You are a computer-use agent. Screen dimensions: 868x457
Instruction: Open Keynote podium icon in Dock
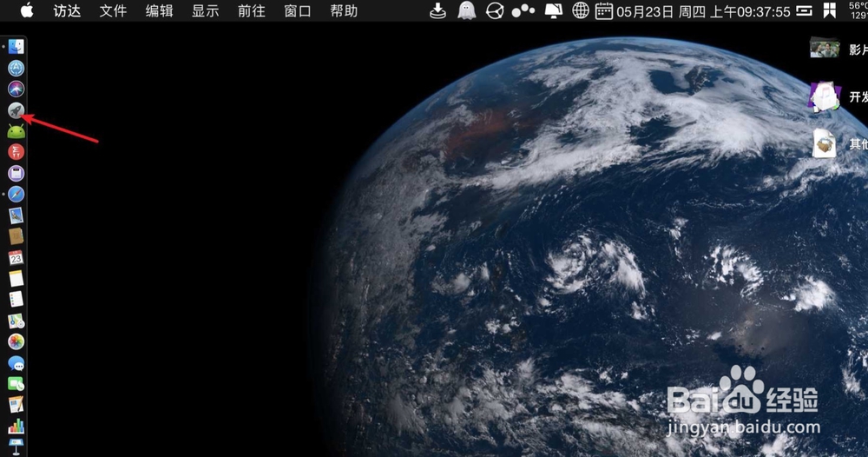coord(16,447)
